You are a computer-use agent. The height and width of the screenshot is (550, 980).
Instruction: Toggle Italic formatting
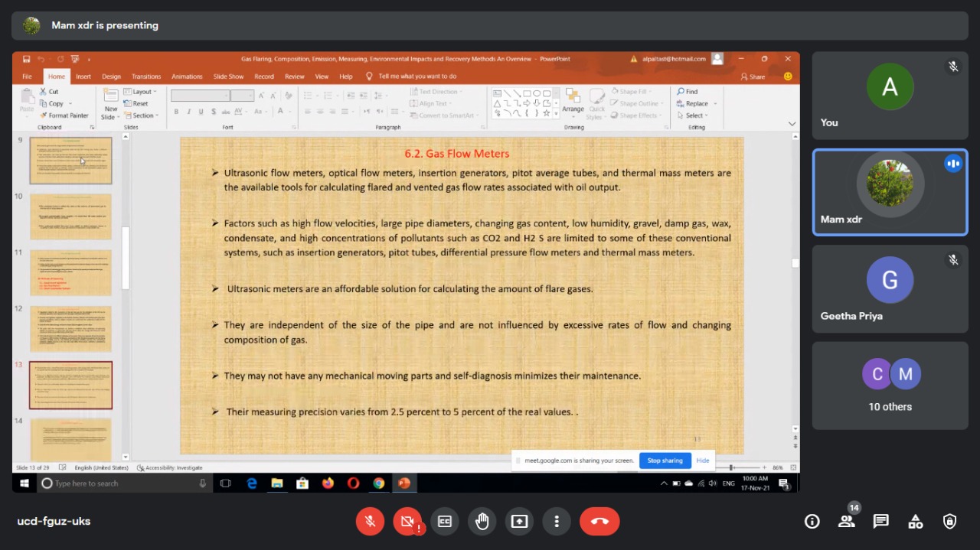coord(189,112)
